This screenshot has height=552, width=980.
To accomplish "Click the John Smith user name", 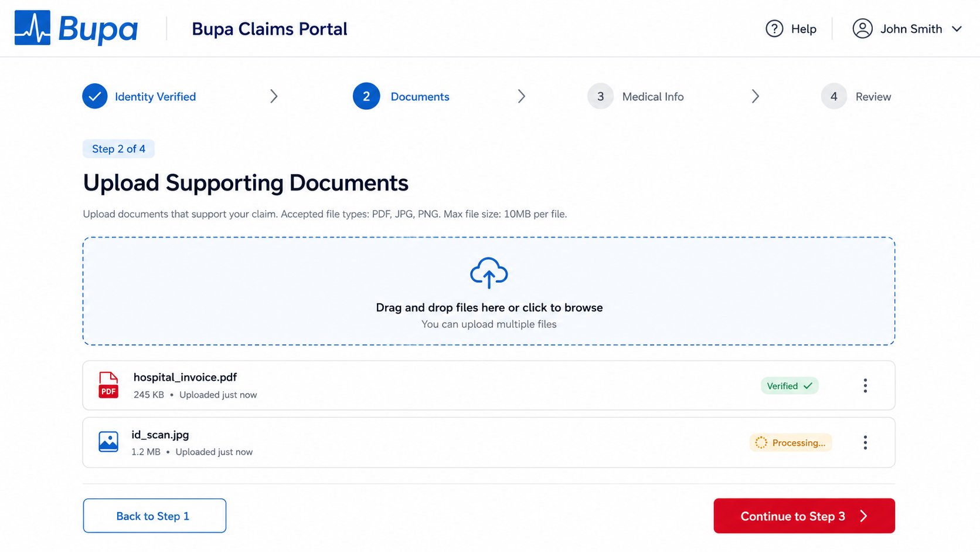I will (x=911, y=29).
